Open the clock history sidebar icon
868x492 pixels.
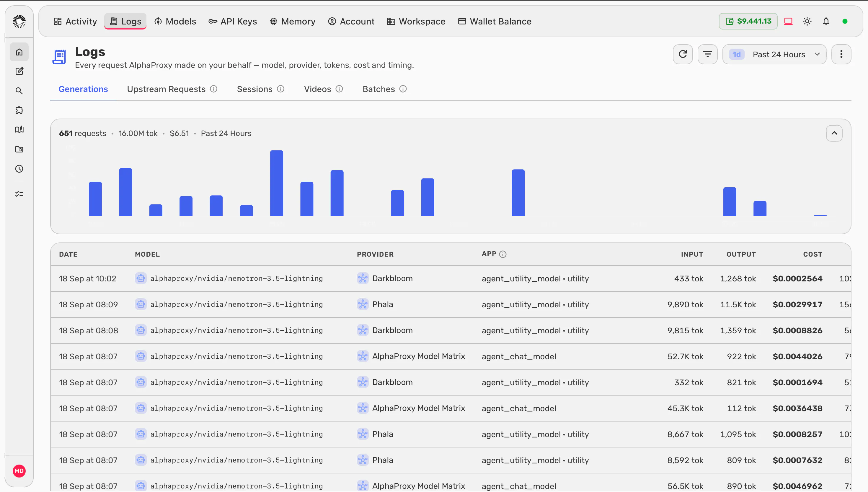[19, 169]
